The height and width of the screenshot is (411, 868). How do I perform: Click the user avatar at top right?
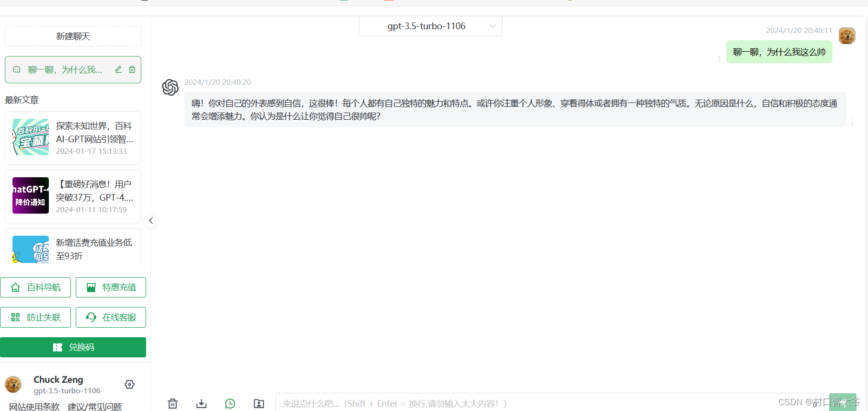pos(847,35)
